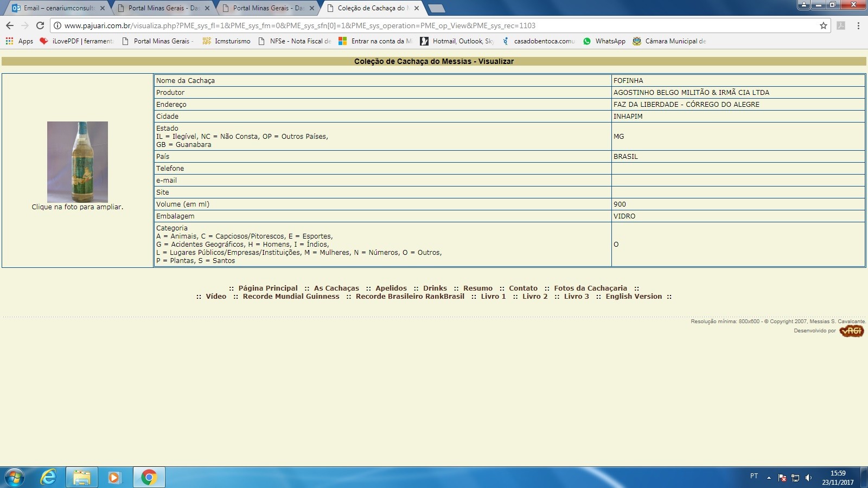Open the Windows Start menu

click(x=14, y=478)
